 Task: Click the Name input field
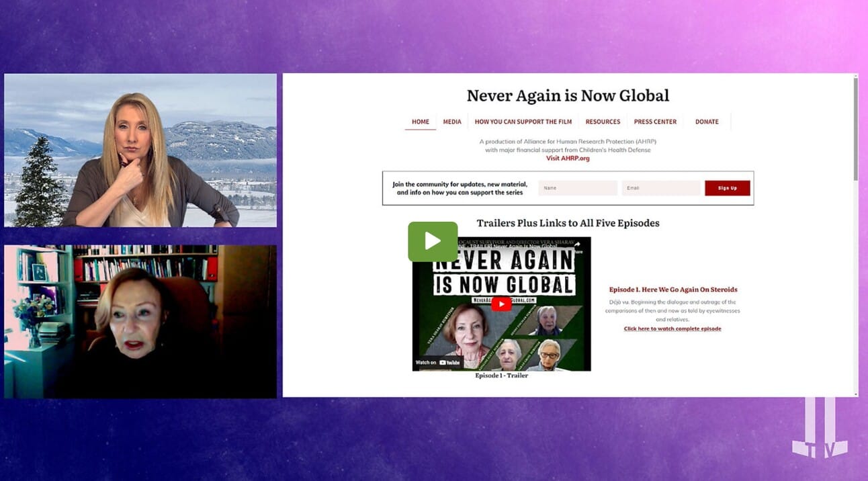point(578,188)
